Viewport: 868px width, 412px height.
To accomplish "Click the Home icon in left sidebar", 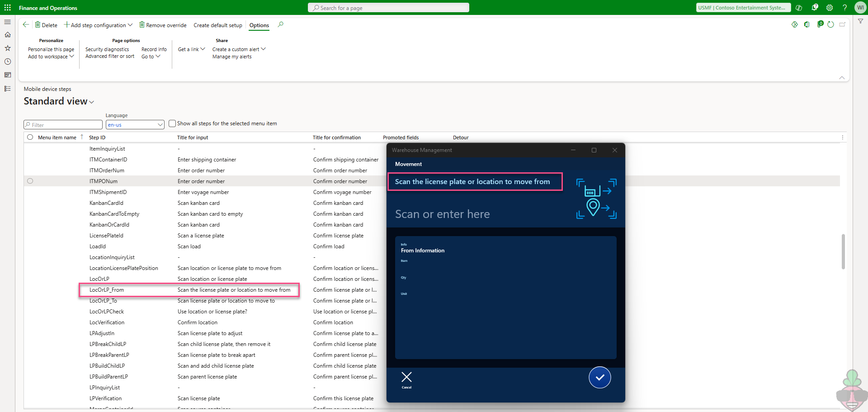I will [8, 35].
